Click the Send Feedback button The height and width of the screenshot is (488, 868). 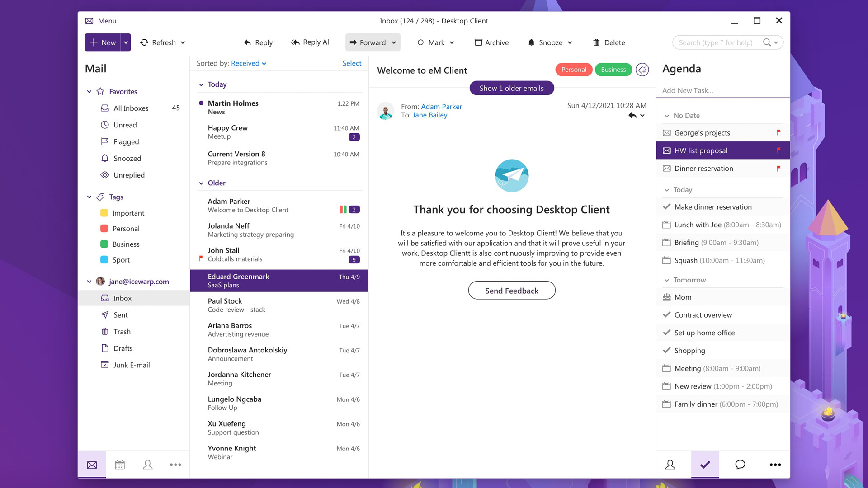point(512,291)
